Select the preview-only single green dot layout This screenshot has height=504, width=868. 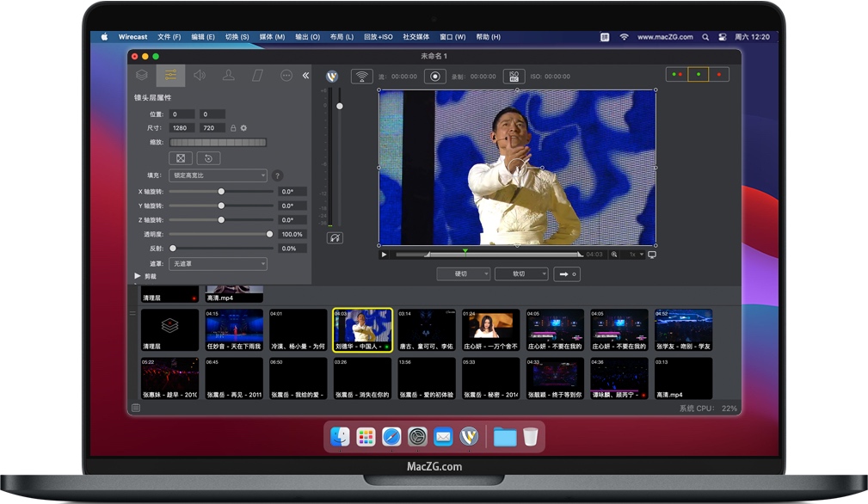[x=699, y=75]
